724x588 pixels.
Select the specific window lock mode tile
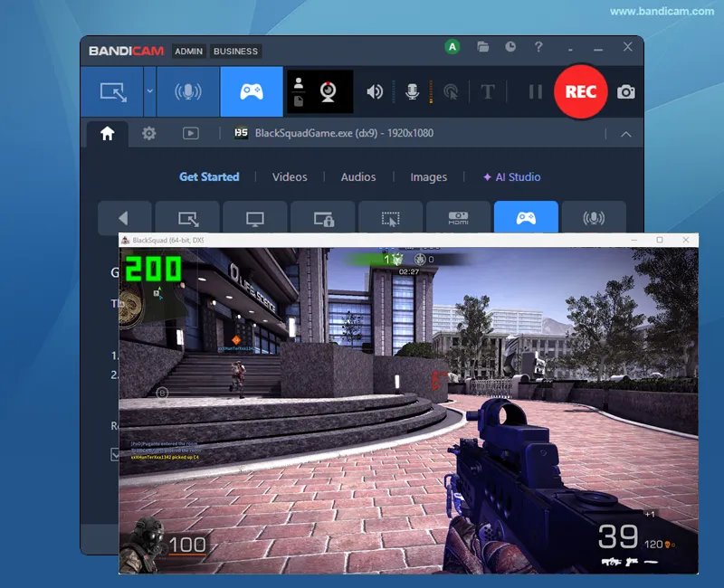[323, 217]
